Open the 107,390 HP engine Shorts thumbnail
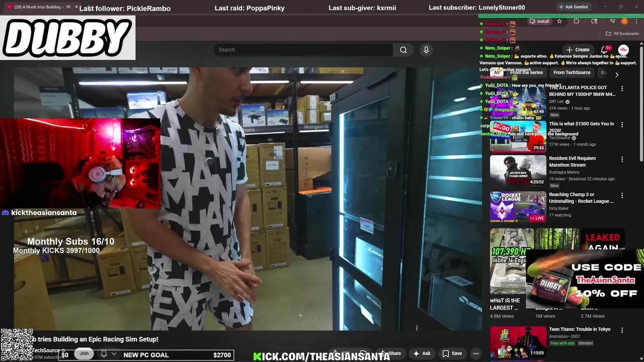Viewport: 644px width, 362px height. pyautogui.click(x=512, y=261)
